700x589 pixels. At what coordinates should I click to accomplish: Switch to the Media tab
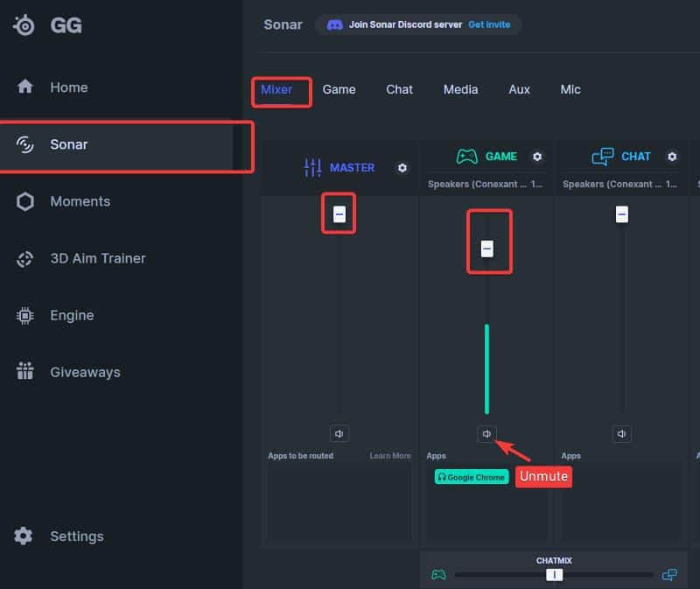pyautogui.click(x=460, y=90)
